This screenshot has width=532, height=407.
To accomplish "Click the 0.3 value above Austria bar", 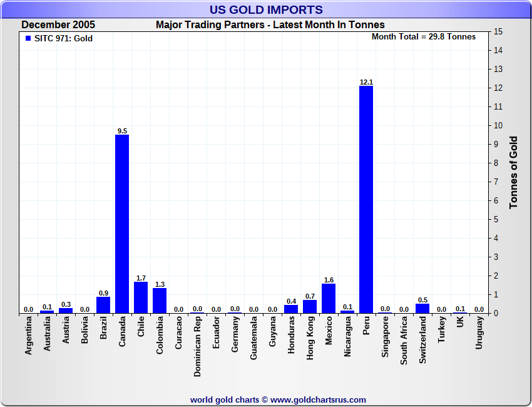I will coord(66,304).
